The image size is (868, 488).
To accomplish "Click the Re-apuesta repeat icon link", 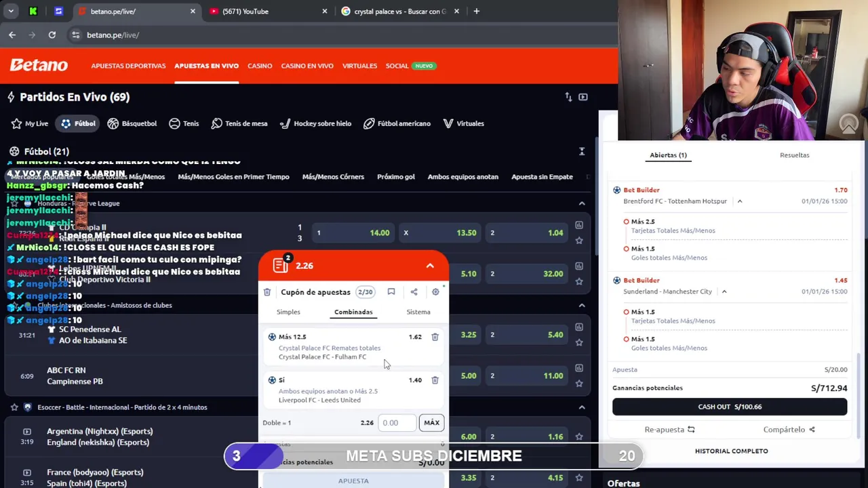I will [669, 429].
